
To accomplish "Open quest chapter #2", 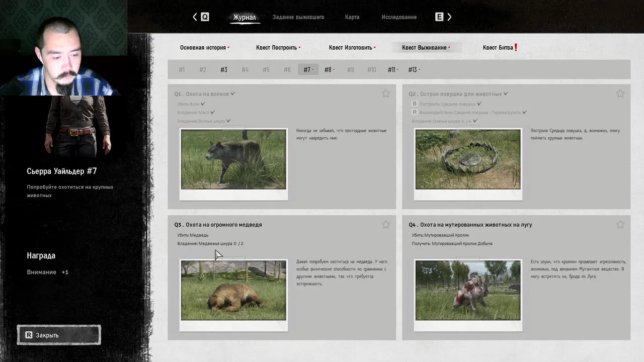I will tap(203, 70).
